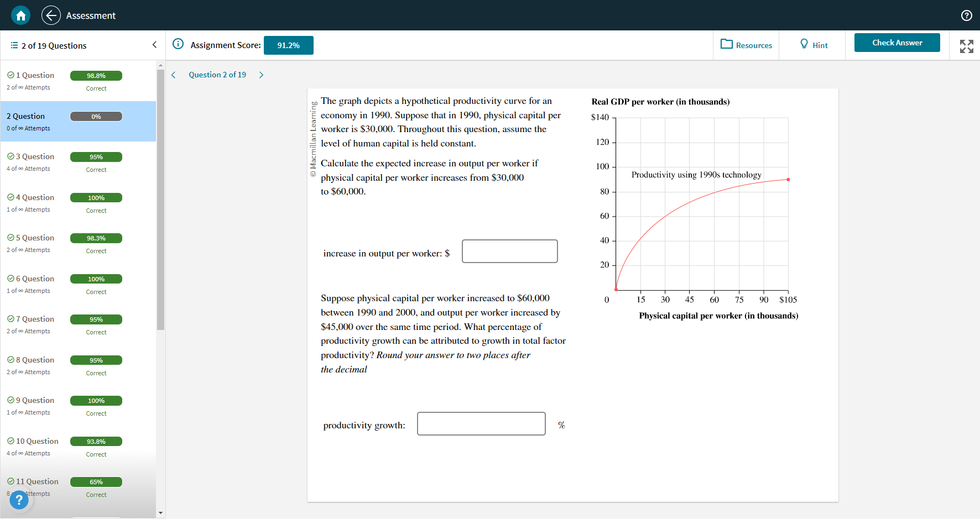
Task: Click the Question 2 of 19 label
Action: 217,75
